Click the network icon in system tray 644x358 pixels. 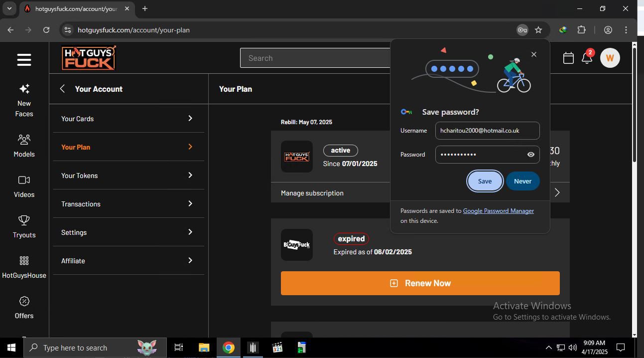[561, 348]
